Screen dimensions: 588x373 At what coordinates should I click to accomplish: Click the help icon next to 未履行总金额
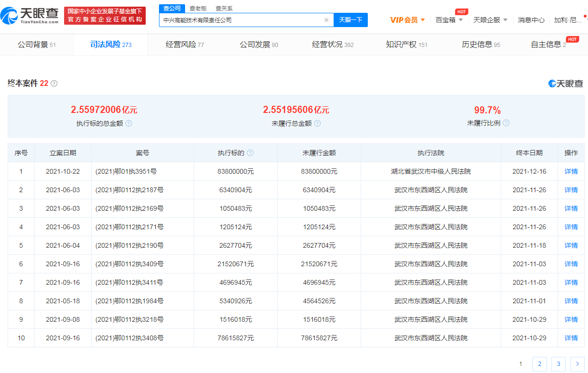point(317,123)
